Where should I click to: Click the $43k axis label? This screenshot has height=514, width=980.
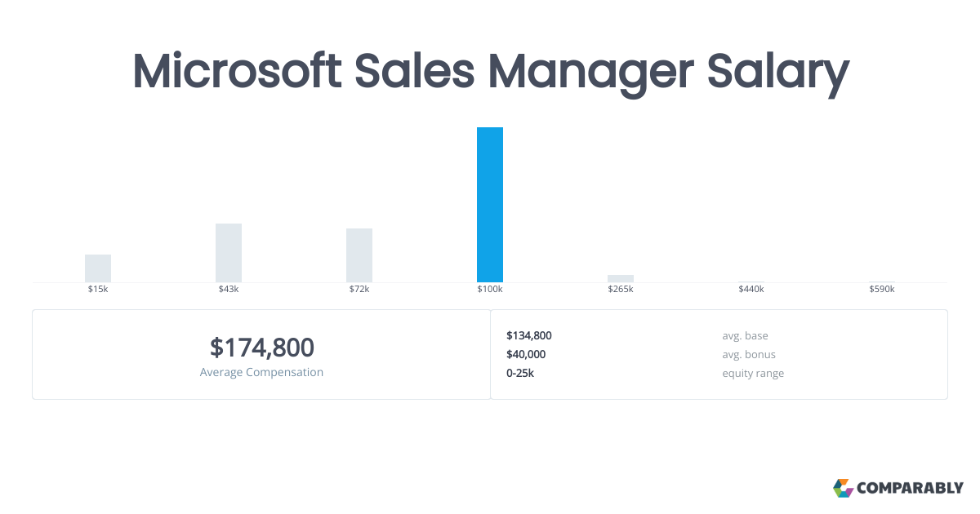(x=229, y=290)
